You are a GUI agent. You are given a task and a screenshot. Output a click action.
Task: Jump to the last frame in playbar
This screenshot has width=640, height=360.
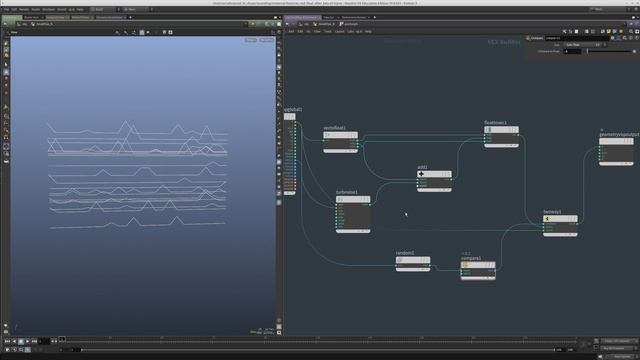coord(34,341)
